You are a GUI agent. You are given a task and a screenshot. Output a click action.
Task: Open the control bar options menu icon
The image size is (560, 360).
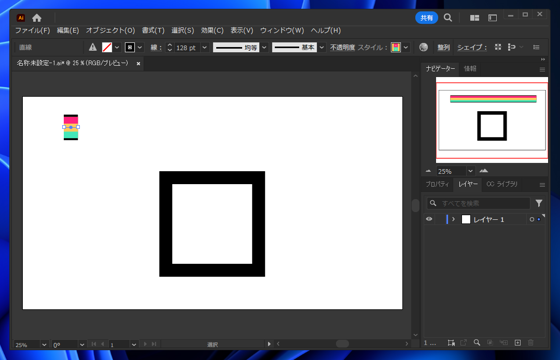[x=536, y=47]
